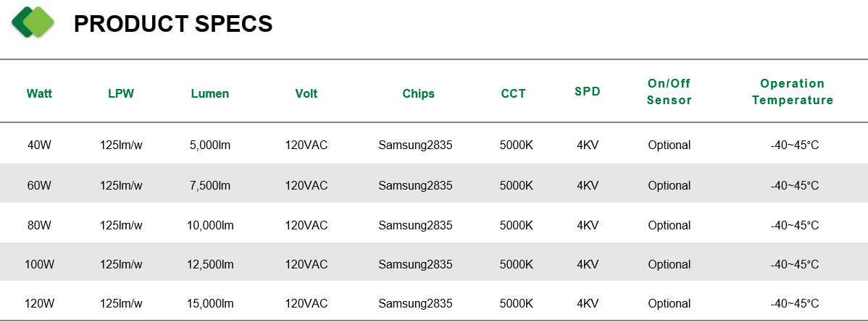
Task: Click the Volt column header
Action: coord(306,93)
